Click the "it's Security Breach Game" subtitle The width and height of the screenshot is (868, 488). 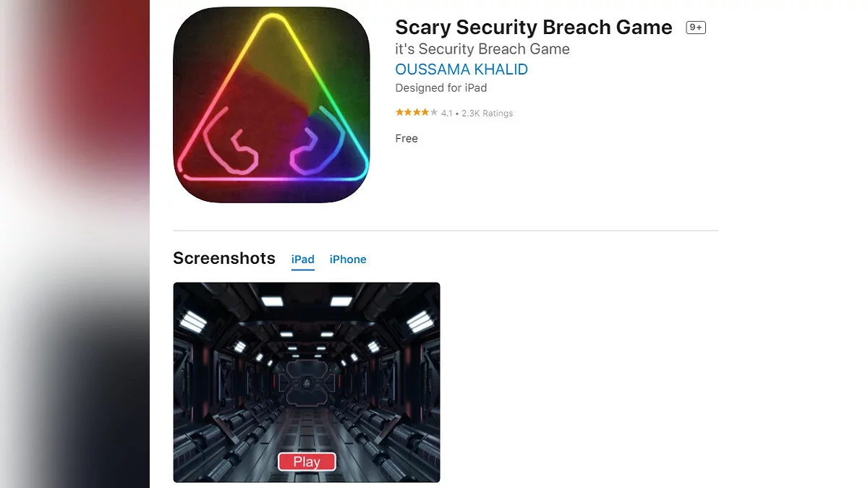coord(482,49)
